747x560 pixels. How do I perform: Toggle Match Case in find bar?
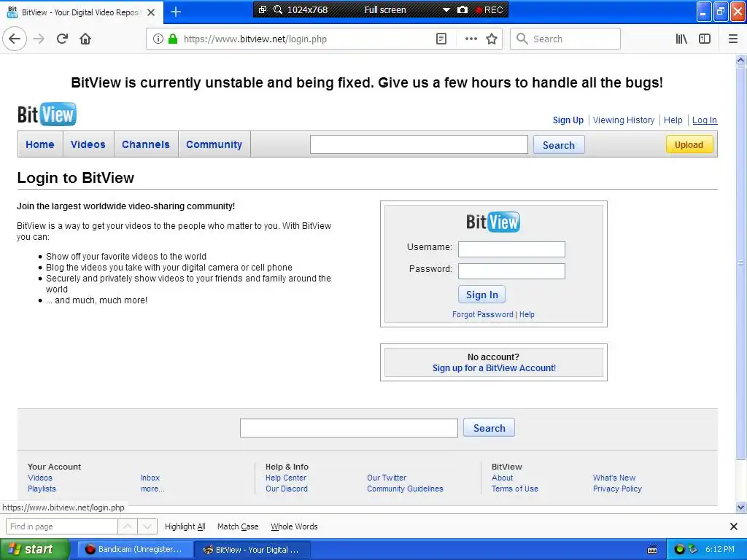238,526
